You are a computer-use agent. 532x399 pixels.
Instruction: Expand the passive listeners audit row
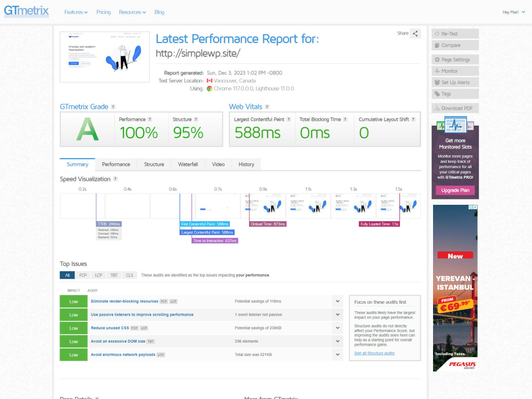pos(338,314)
